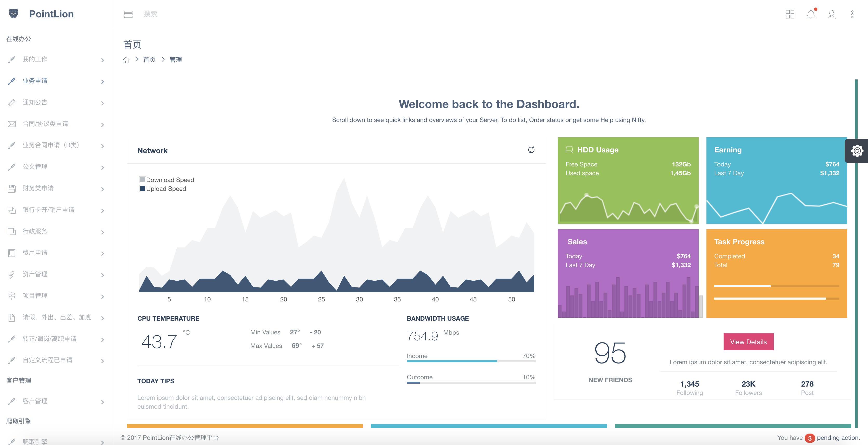Click the HDD storage icon
This screenshot has height=445, width=868.
(x=569, y=149)
